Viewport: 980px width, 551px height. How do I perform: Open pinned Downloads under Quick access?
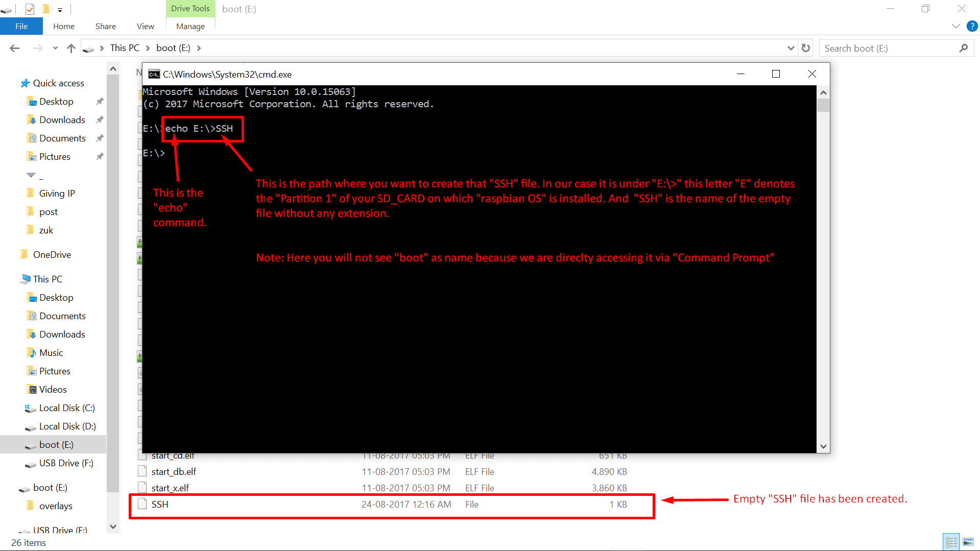(62, 120)
